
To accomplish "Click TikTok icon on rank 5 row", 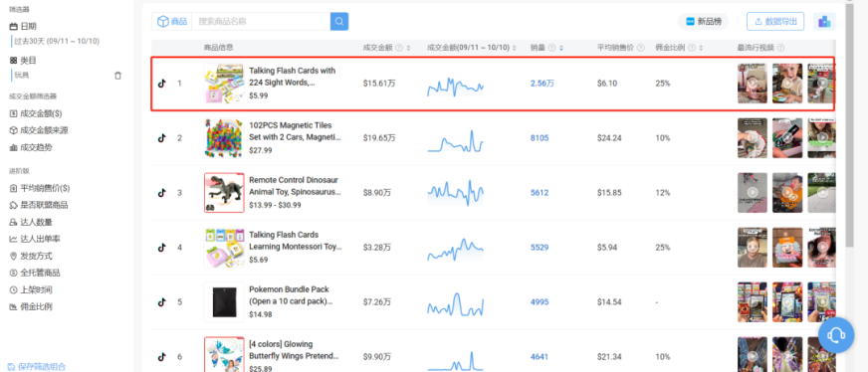I will tap(161, 302).
